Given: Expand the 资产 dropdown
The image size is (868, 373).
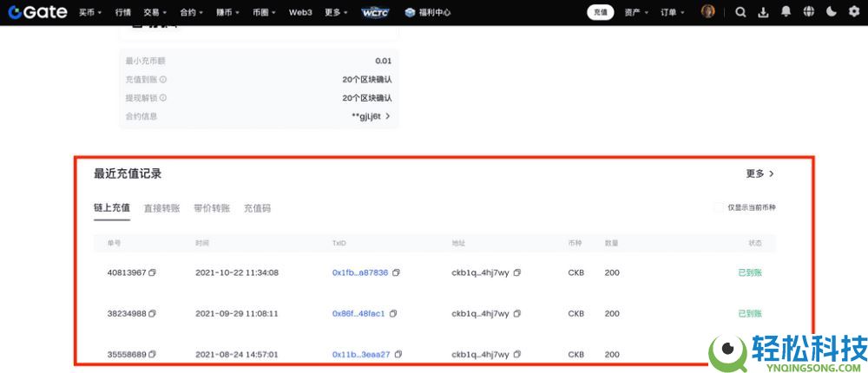Looking at the screenshot, I should pyautogui.click(x=636, y=12).
